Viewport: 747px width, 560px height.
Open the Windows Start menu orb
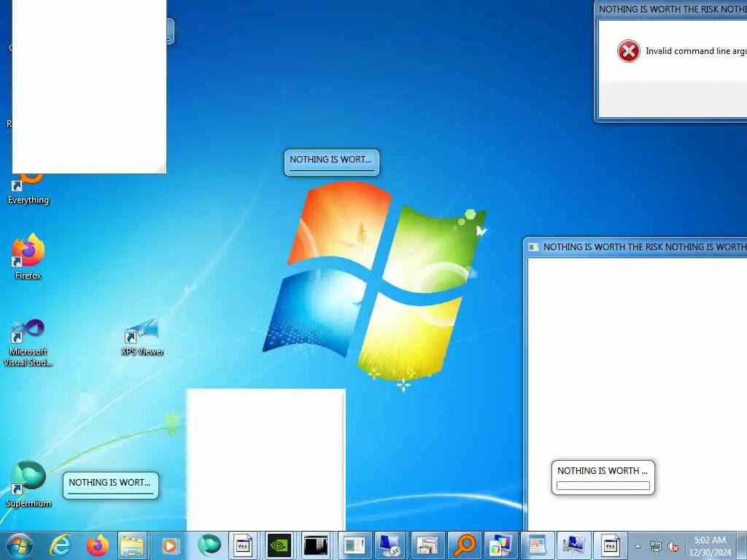20,545
